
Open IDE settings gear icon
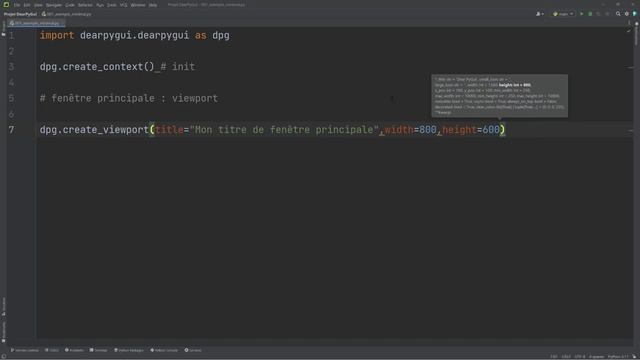pyautogui.click(x=627, y=14)
